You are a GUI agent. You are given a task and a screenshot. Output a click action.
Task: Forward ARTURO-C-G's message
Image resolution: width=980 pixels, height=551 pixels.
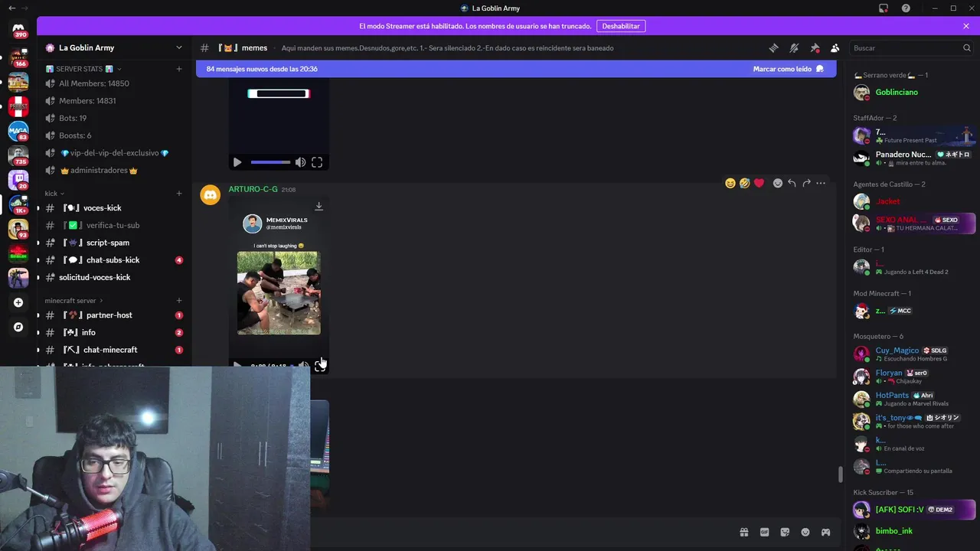click(806, 183)
